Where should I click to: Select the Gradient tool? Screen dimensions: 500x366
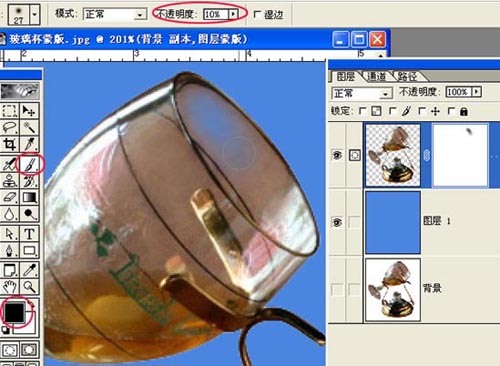point(30,197)
